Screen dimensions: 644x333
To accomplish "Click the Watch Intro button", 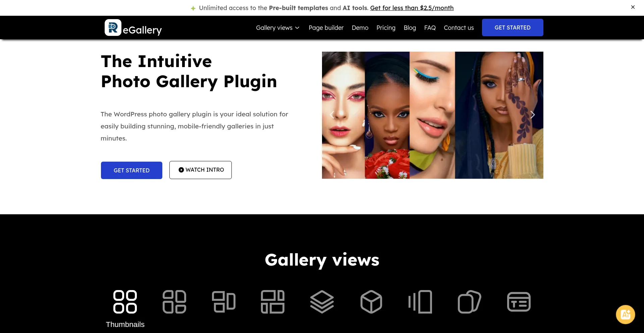I will click(x=201, y=170).
